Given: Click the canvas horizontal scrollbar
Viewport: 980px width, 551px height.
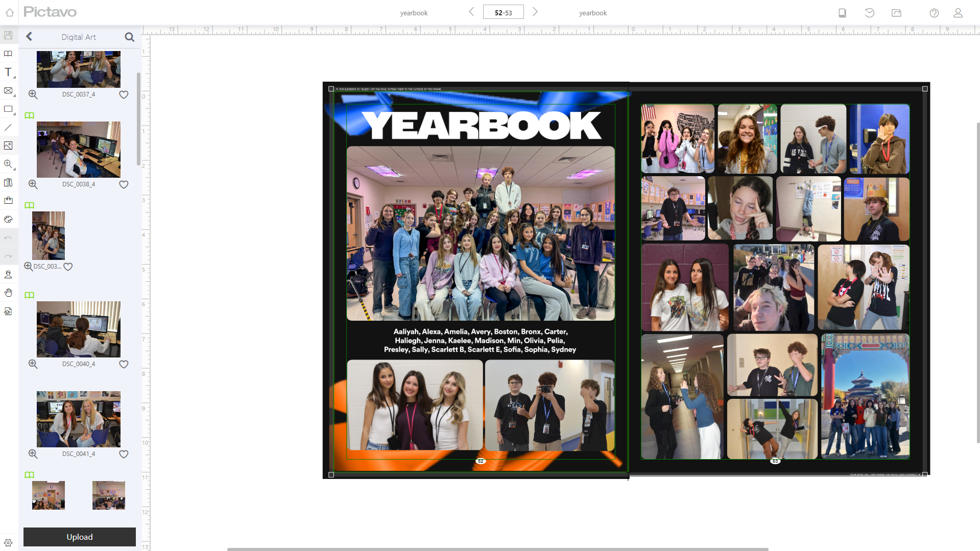Looking at the screenshot, I should (x=497, y=549).
